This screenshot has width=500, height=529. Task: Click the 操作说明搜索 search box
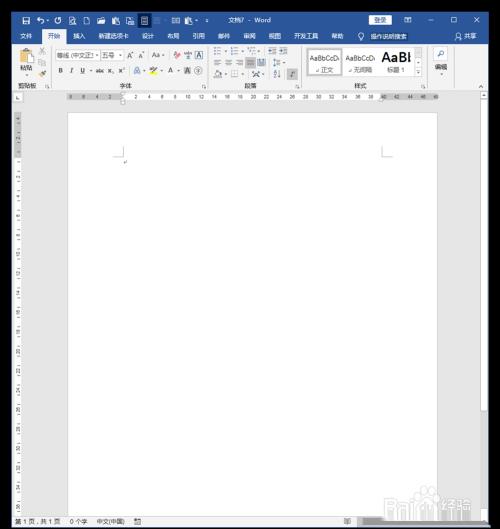[388, 36]
